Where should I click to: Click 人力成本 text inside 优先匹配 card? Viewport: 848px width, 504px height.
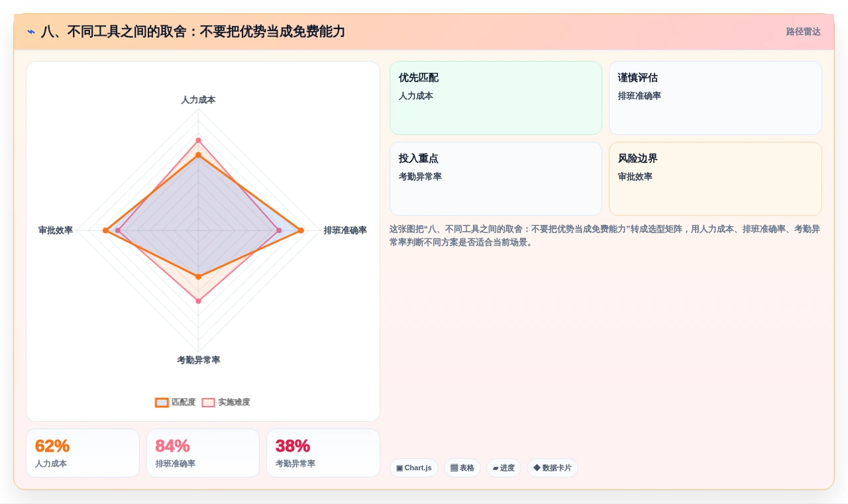(416, 96)
